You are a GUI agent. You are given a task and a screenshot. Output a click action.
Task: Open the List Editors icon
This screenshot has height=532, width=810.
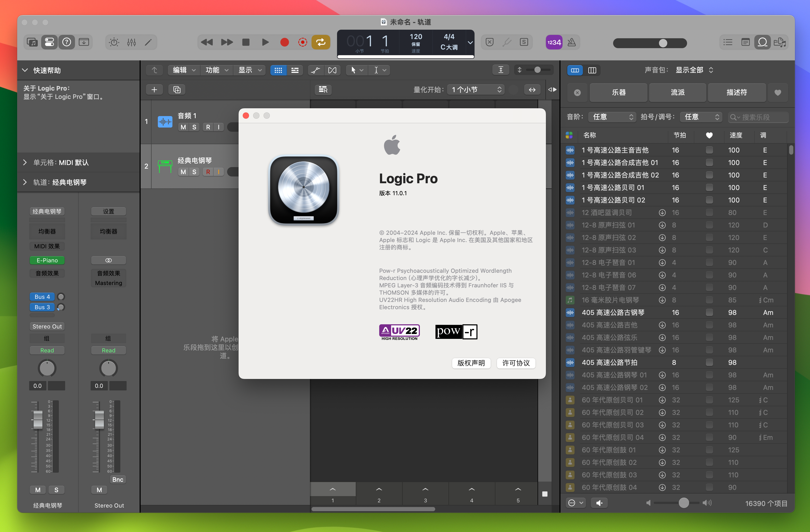coord(728,42)
